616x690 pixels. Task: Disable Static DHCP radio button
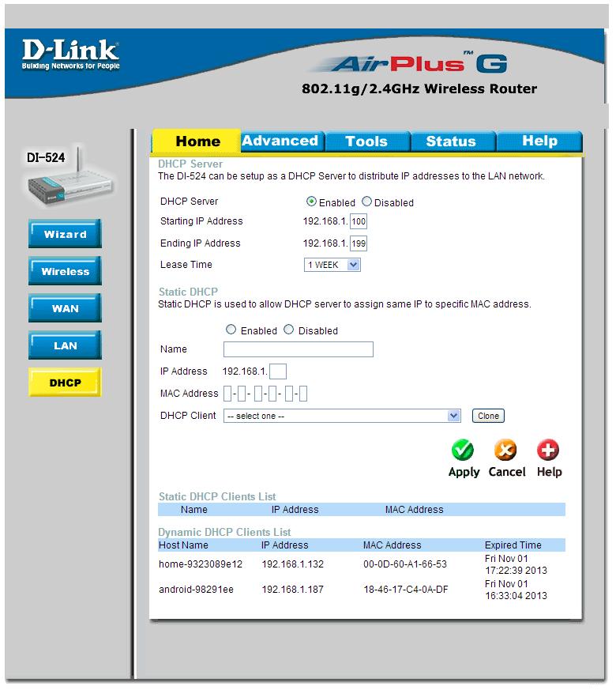[289, 330]
